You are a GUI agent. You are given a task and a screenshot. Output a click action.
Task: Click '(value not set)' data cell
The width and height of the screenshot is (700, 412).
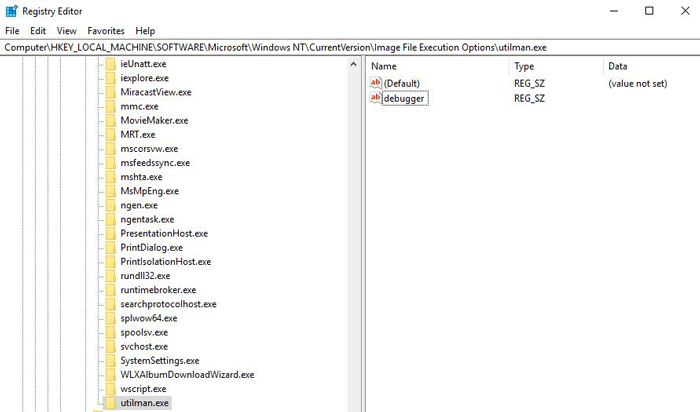point(638,83)
